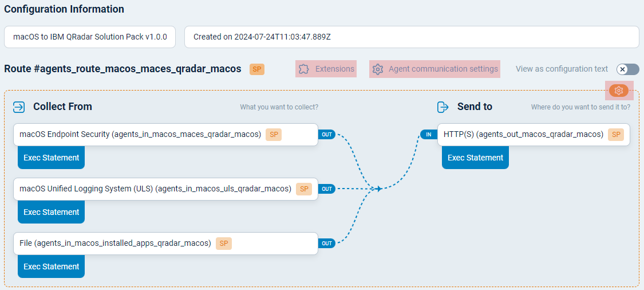Screen dimensions: 644x290
Task: Select the File installed apps input node
Action: tap(115, 244)
